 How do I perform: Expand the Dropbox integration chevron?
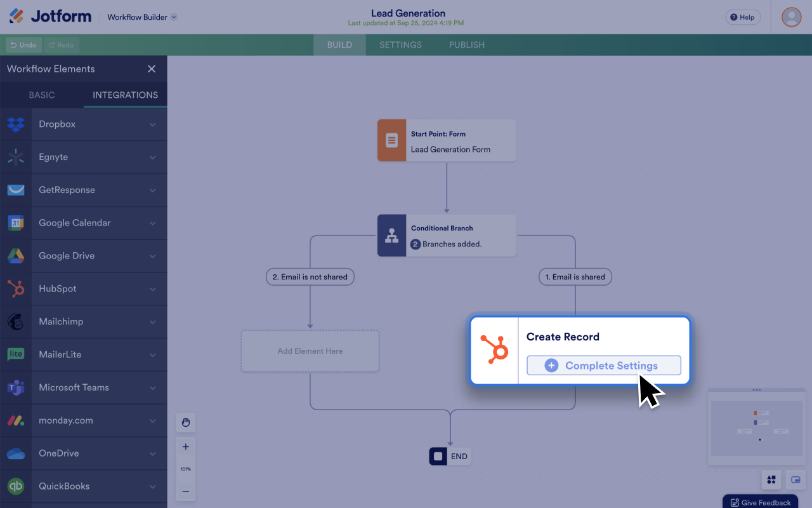153,124
